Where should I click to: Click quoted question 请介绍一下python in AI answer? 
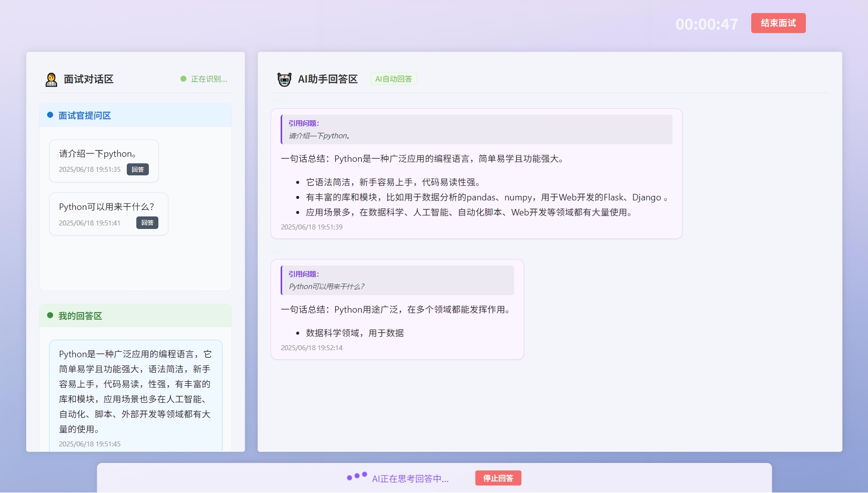coord(320,136)
